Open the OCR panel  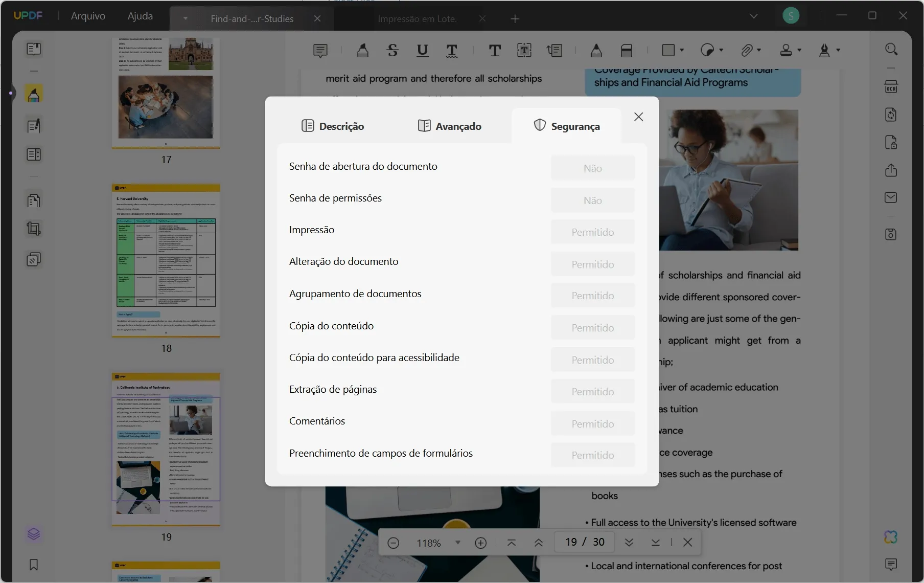891,86
